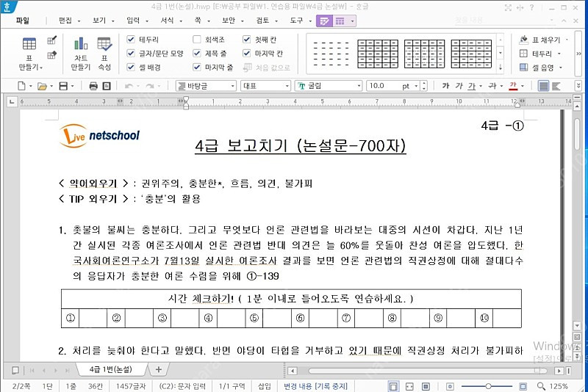Click the zoom slider handle
Screen dimensions: 588x392
coord(488,386)
